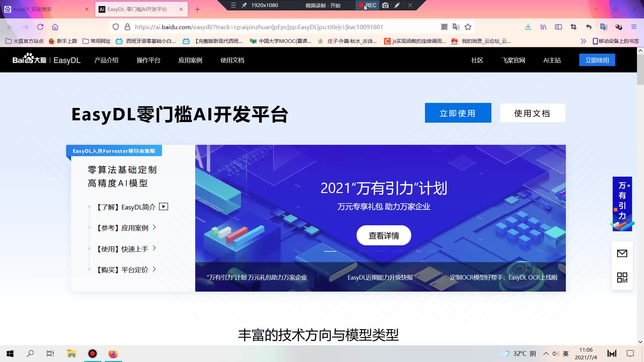
Task: Click the 查看详情 banner button
Action: (384, 235)
